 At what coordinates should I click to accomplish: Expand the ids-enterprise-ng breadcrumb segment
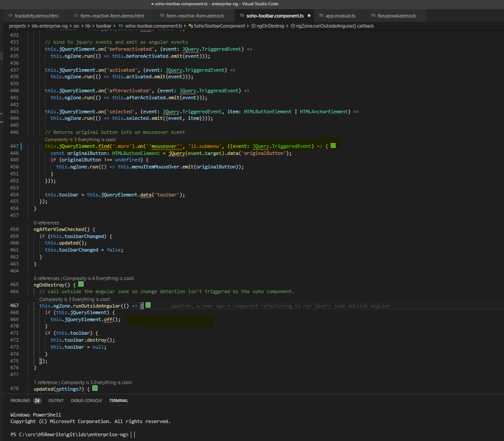49,26
